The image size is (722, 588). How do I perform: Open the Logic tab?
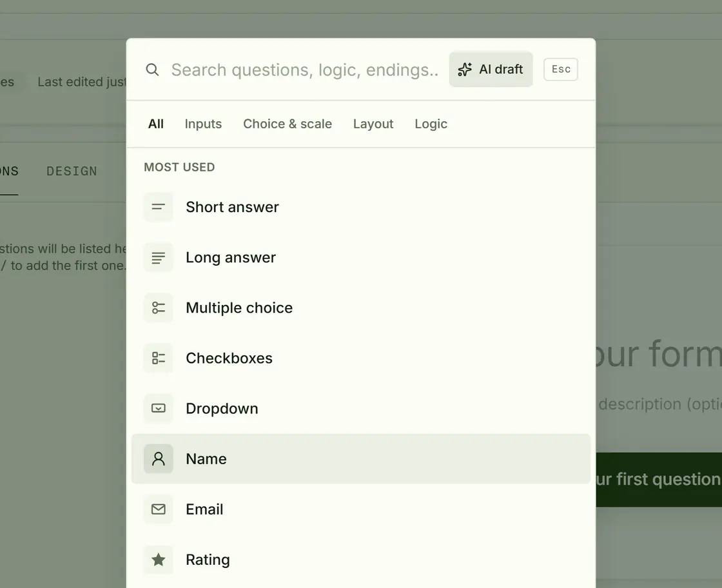coord(431,124)
